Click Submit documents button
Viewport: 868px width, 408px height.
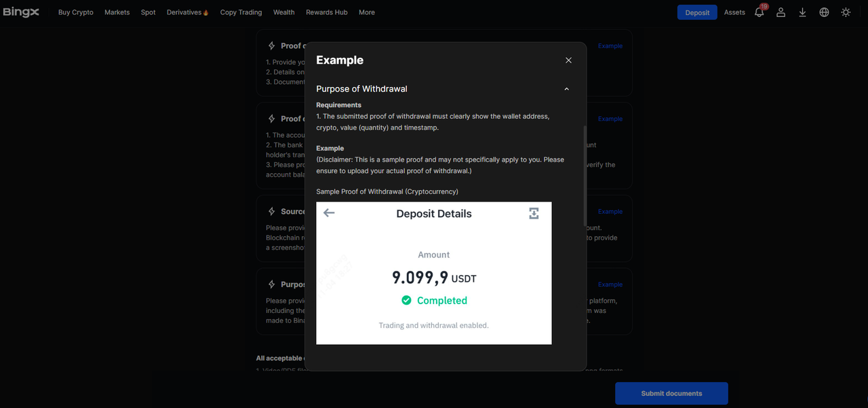(671, 393)
